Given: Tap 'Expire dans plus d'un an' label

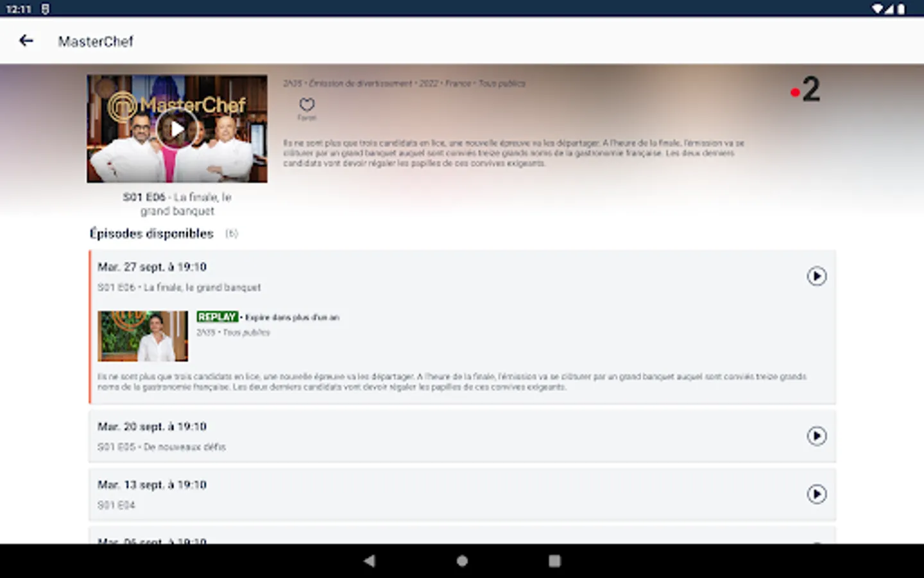Looking at the screenshot, I should [x=292, y=317].
